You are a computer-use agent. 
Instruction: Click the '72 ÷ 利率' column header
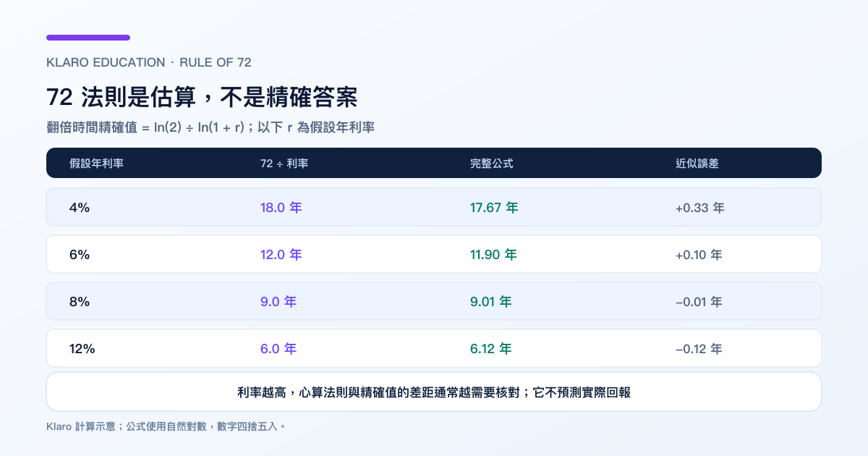(284, 164)
